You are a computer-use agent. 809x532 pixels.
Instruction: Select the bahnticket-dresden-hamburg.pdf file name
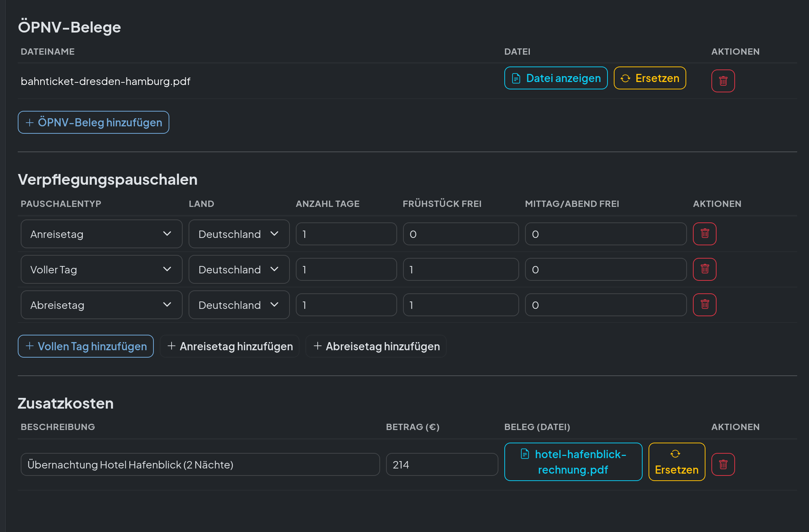pyautogui.click(x=105, y=81)
